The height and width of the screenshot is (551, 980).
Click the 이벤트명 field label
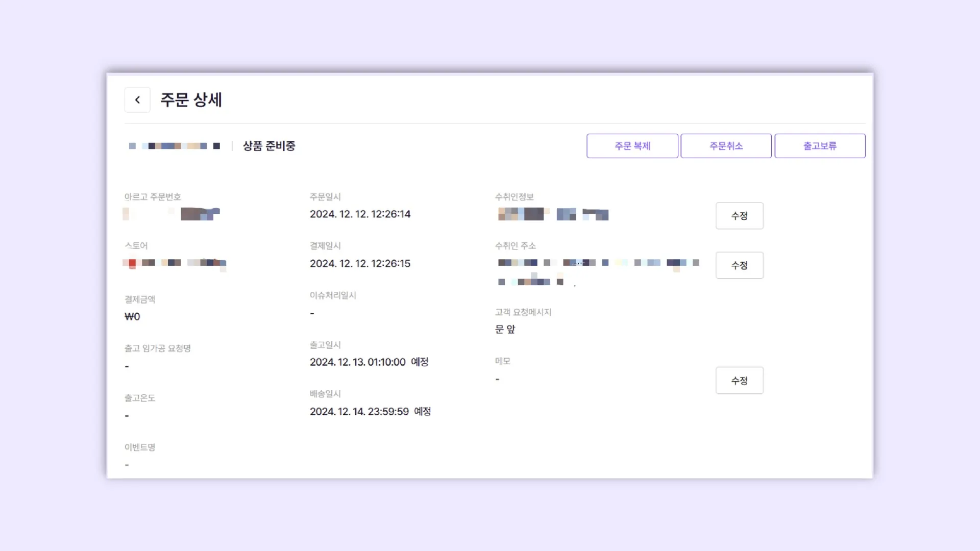tap(140, 447)
